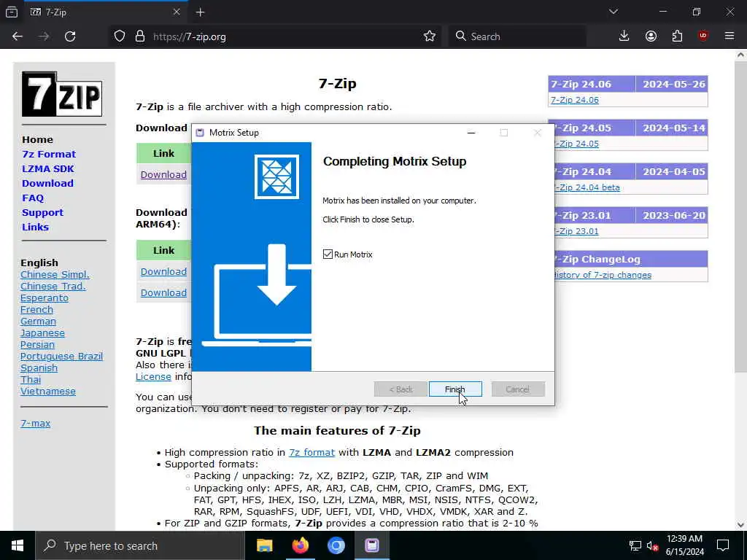Open the uBlock Origin extension icon
Viewport: 747px width, 560px height.
click(703, 36)
